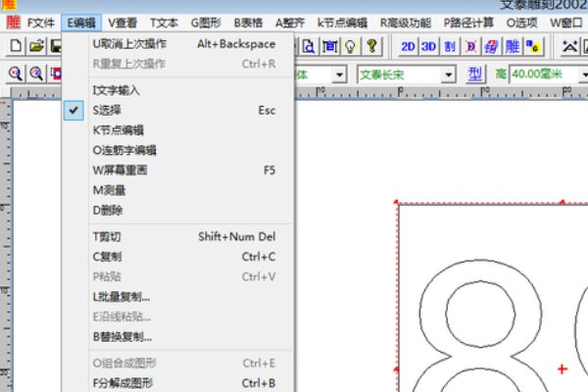The image size is (588, 392).
Task: Open the P路径计算 menu
Action: (468, 23)
